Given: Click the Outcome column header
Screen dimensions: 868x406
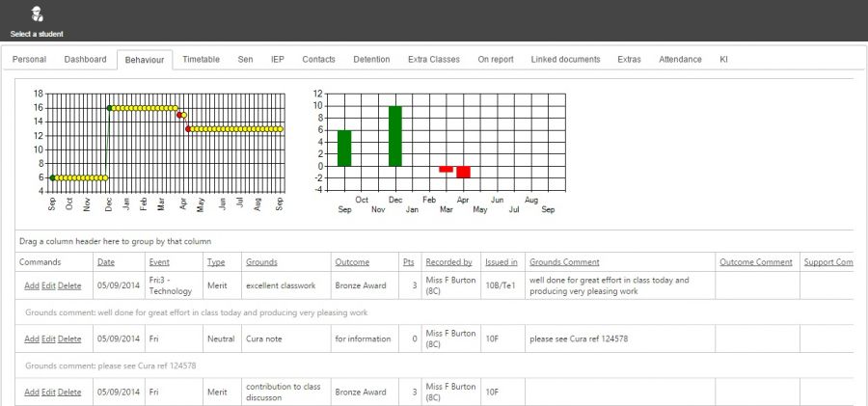Looking at the screenshot, I should (352, 262).
